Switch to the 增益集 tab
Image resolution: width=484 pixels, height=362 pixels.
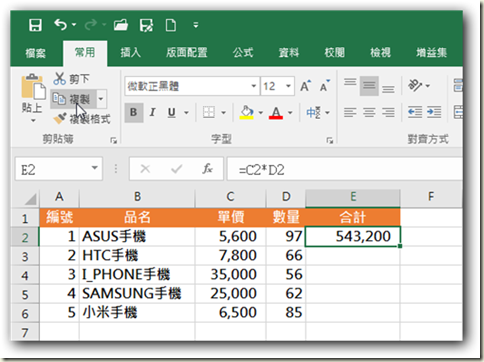click(x=431, y=52)
